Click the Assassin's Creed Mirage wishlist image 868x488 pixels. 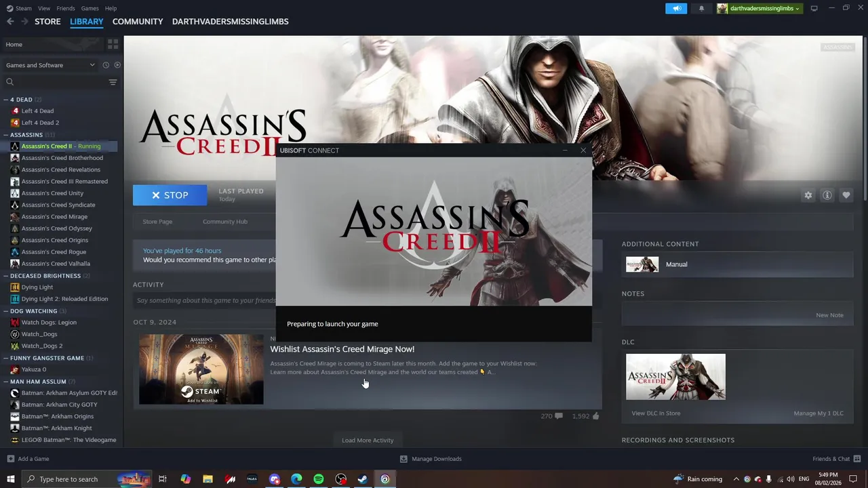201,369
